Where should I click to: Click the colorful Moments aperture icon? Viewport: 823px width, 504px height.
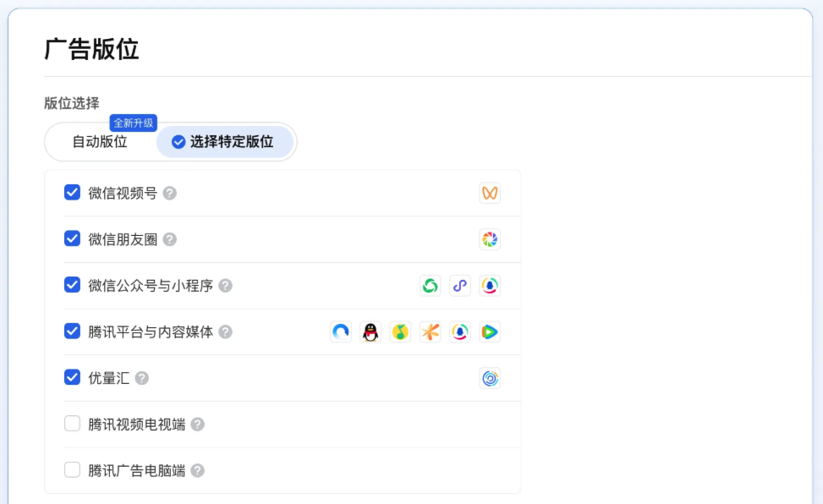(x=490, y=239)
